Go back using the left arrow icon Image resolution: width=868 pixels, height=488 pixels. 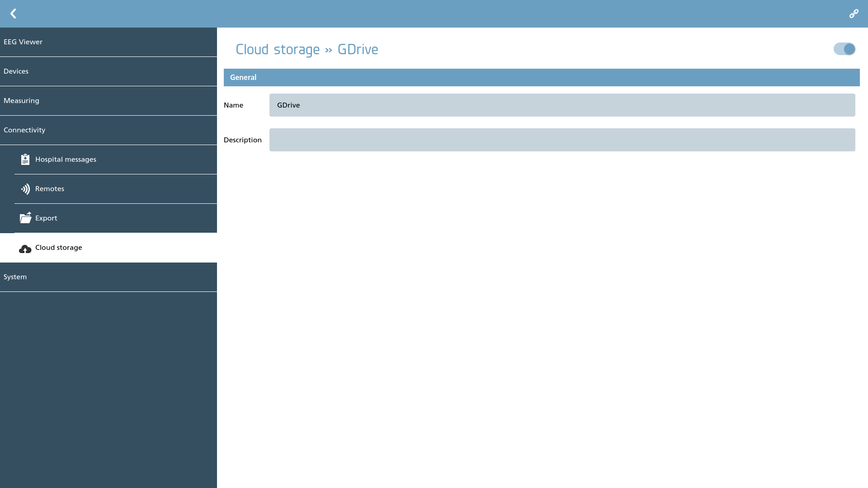pos(13,14)
